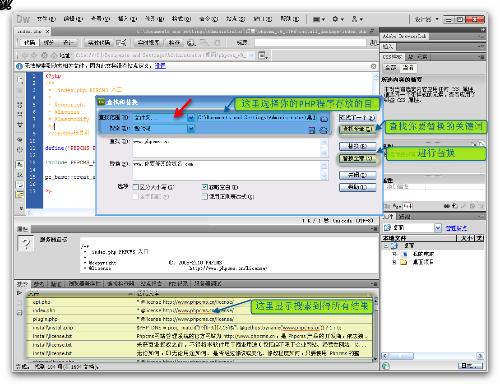Open the Extend Dreamweaver gear menu
Viewport: 500px width, 384px height.
tap(338, 19)
